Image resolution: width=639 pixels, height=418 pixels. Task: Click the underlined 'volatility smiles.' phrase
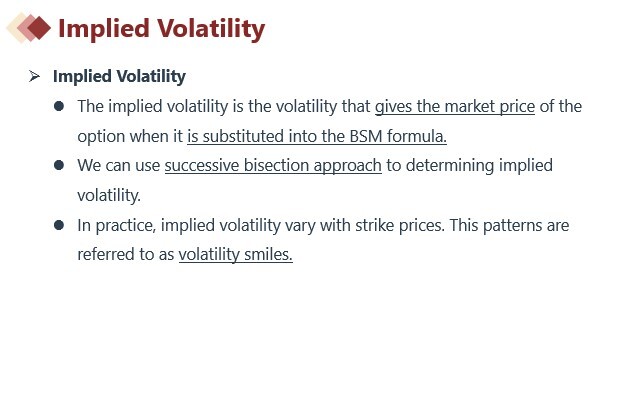(236, 255)
